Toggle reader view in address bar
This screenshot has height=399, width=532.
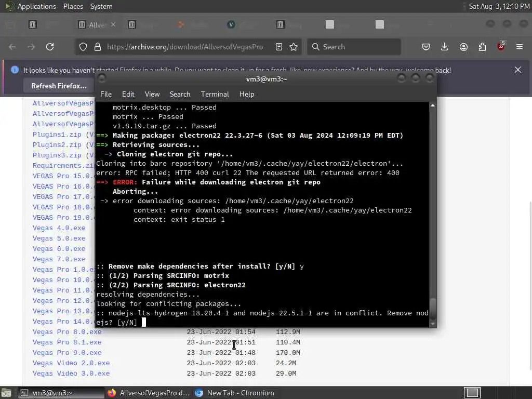[279, 47]
